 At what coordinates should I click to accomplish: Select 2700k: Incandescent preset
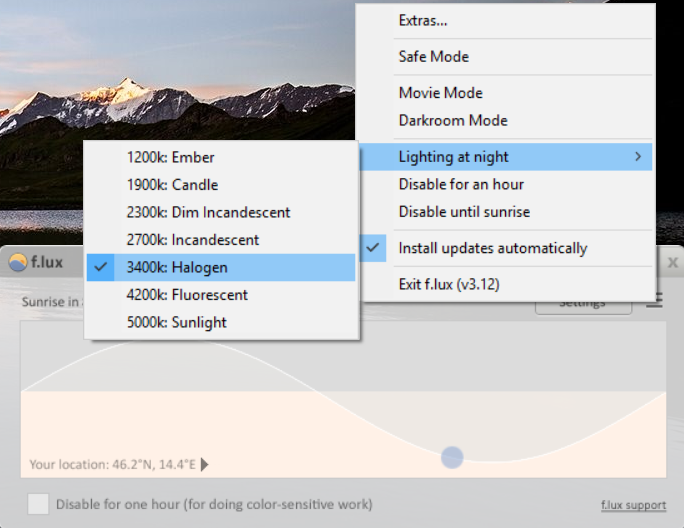(x=221, y=240)
